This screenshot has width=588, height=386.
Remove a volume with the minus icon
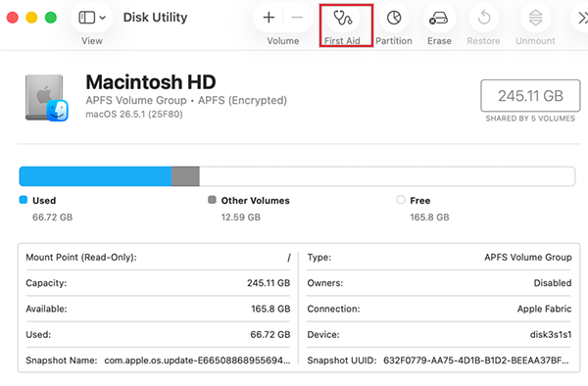(x=297, y=18)
